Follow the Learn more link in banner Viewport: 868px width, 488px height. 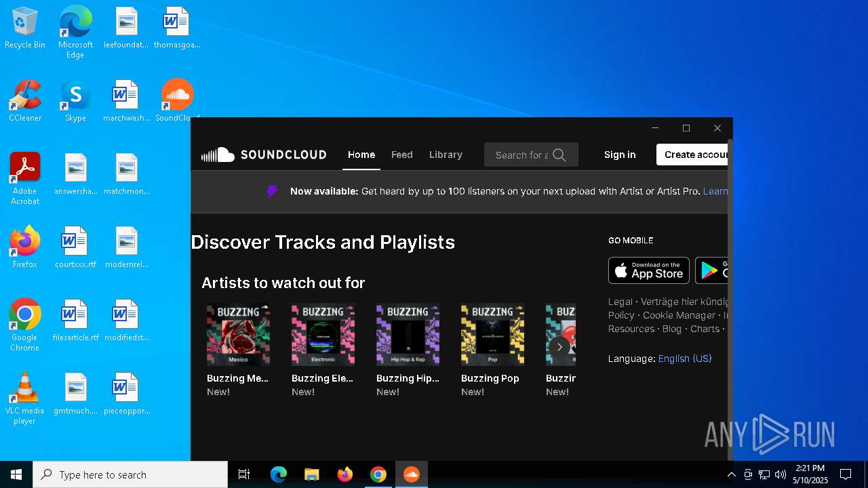coord(715,191)
